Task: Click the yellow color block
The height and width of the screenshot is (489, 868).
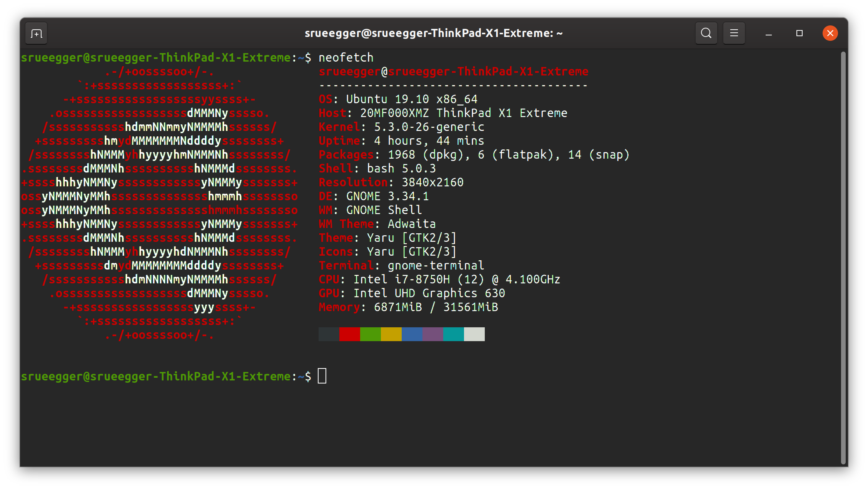Action: (x=391, y=334)
